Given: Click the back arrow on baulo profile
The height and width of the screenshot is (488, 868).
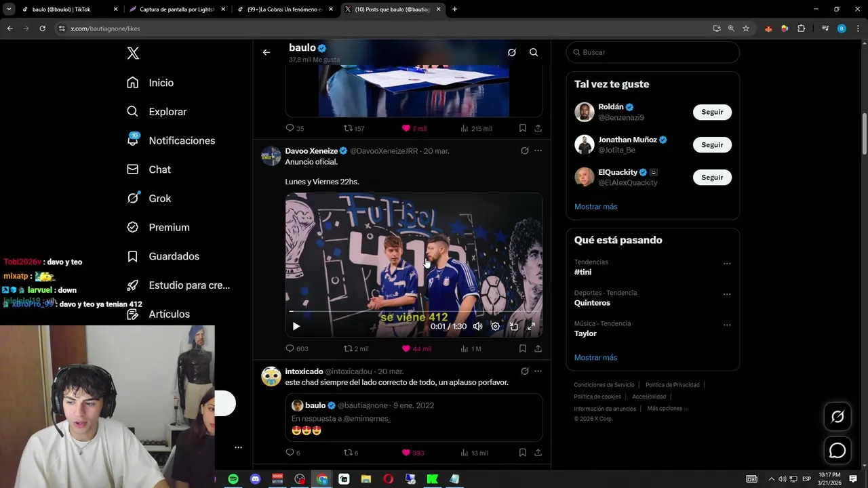Looking at the screenshot, I should [x=267, y=52].
